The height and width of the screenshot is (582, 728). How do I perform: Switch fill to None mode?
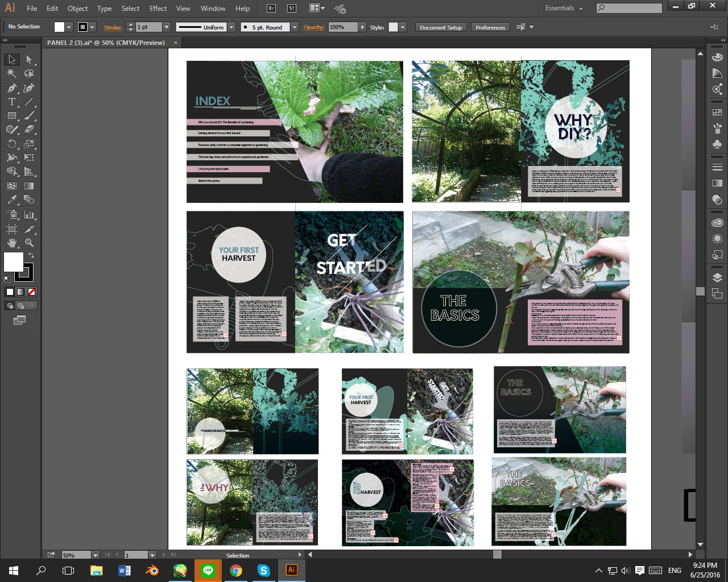(32, 292)
